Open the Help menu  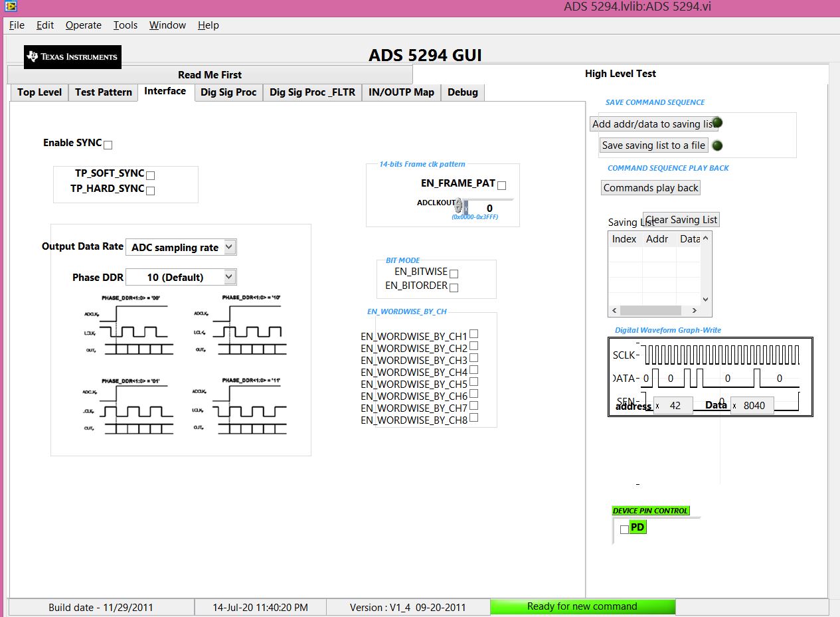[209, 25]
